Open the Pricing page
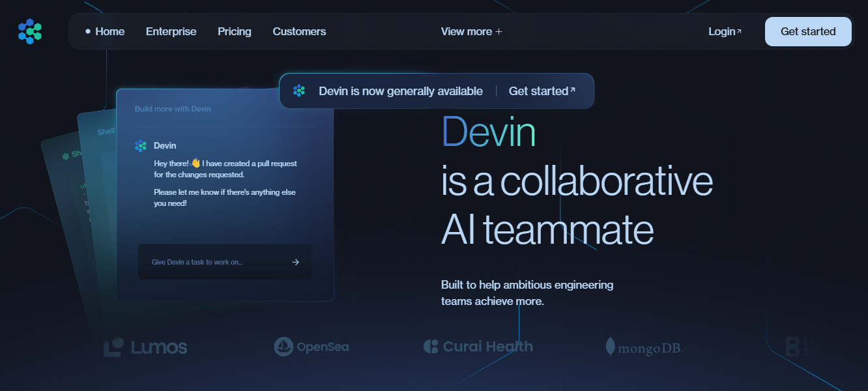Image resolution: width=868 pixels, height=391 pixels. point(235,31)
